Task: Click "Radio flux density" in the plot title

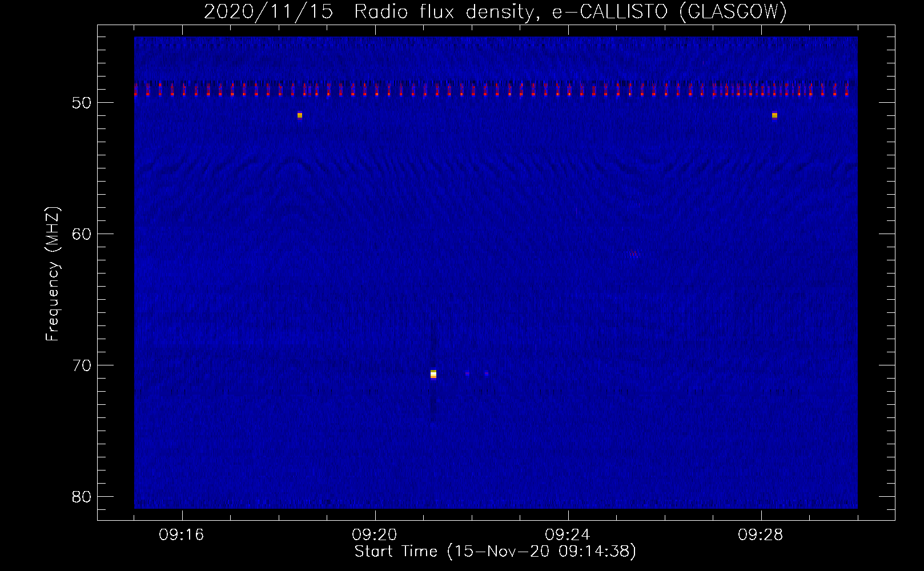Action: 445,12
